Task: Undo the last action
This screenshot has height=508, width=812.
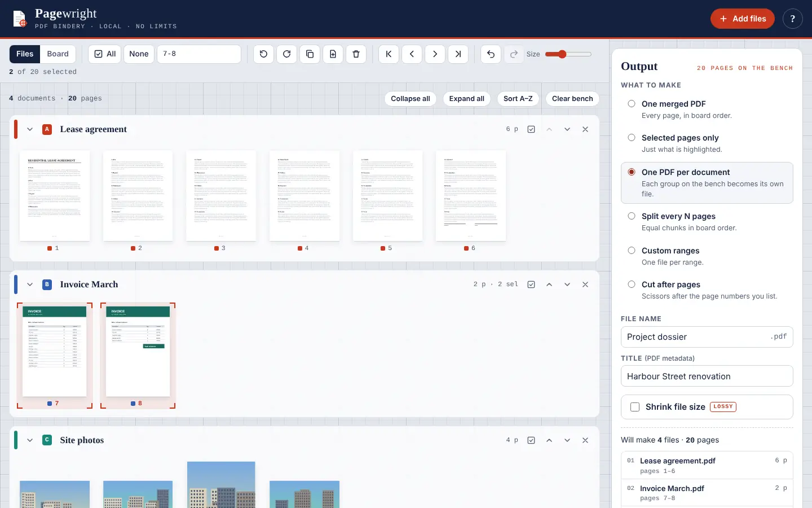Action: pos(491,54)
